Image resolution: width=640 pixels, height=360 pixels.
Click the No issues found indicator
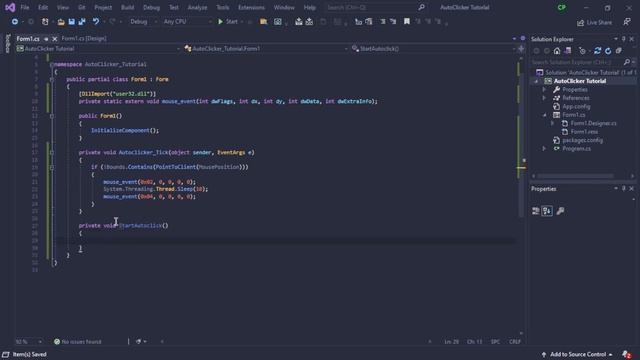click(x=78, y=342)
